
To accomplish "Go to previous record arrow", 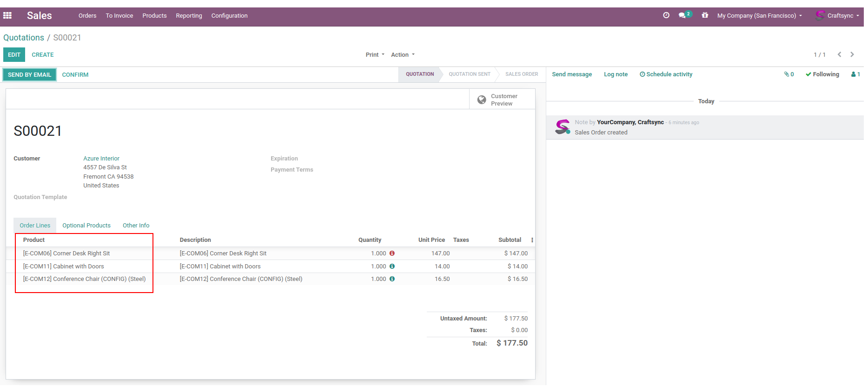I will [x=839, y=54].
